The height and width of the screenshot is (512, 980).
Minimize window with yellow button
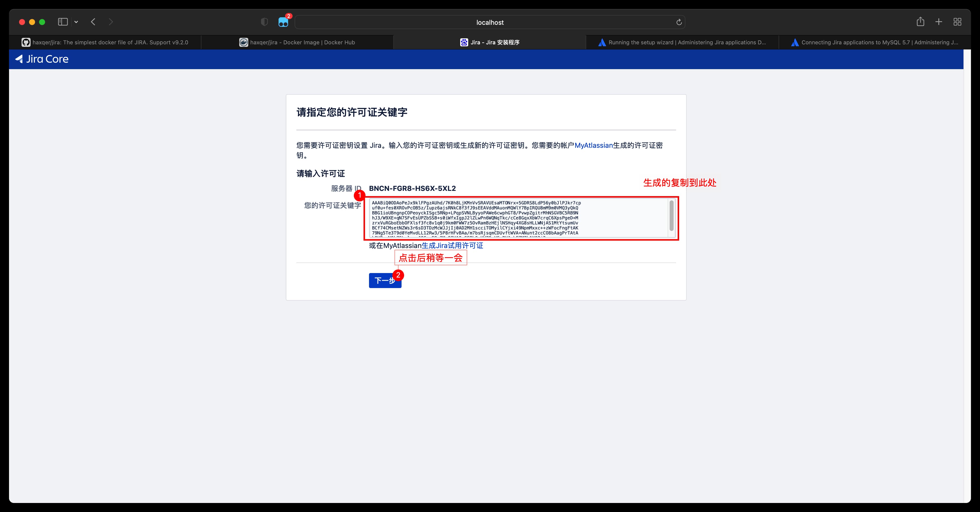[x=32, y=22]
